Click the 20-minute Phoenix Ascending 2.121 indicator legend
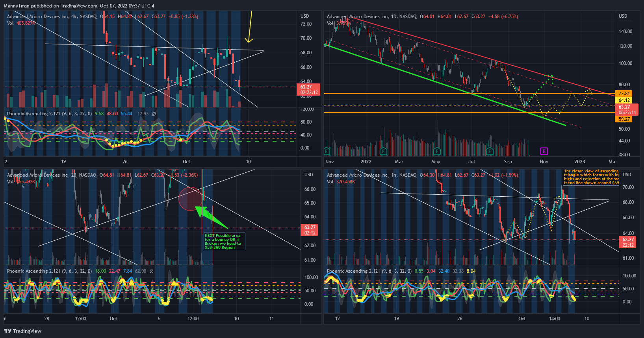 pos(49,271)
